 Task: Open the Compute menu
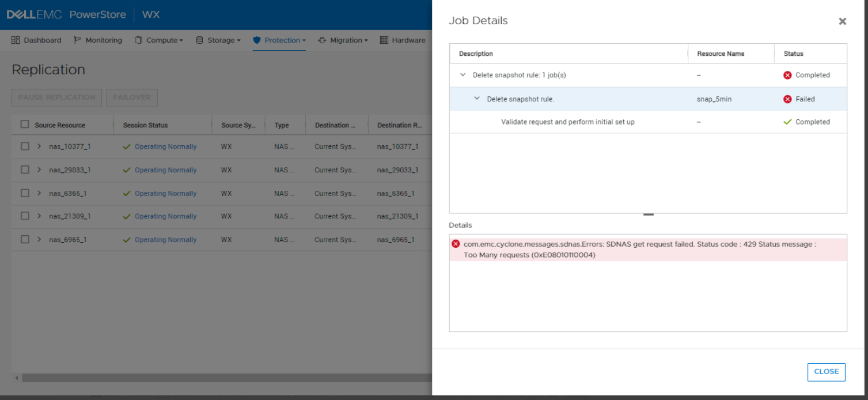point(159,40)
